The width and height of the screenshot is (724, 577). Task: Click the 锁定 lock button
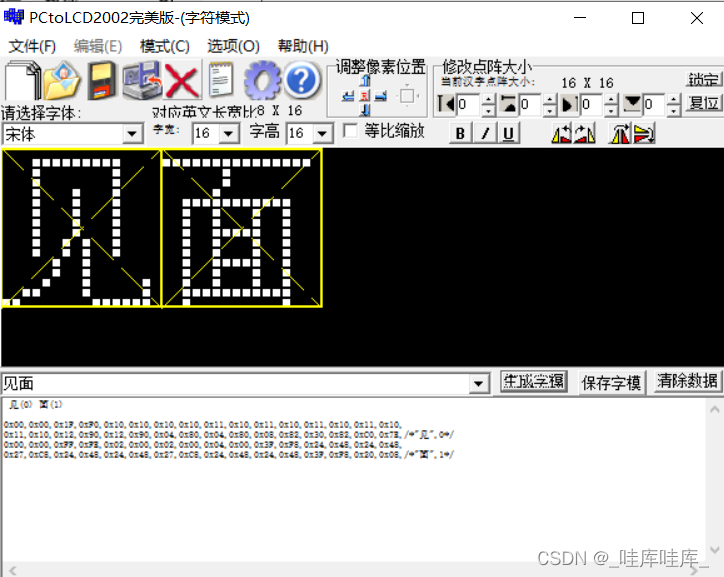pos(704,79)
